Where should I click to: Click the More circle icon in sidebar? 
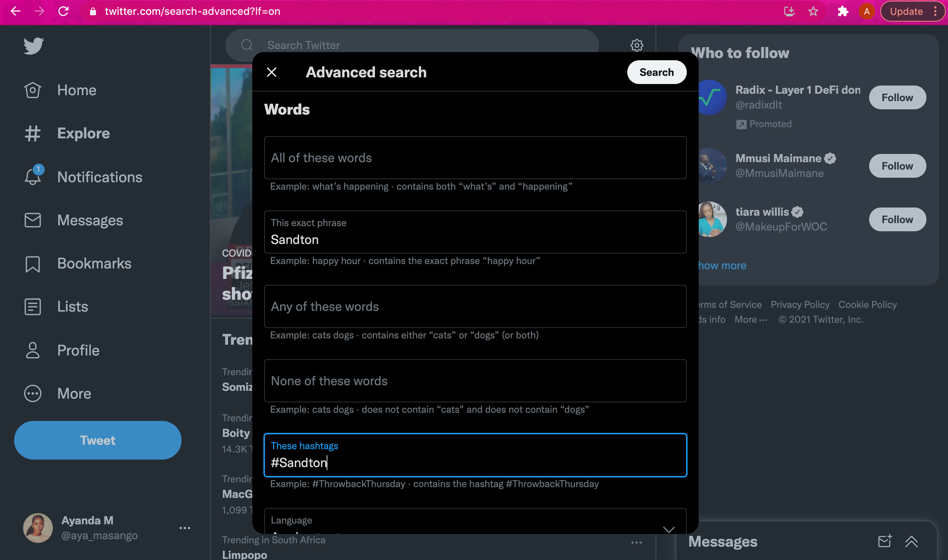[33, 393]
